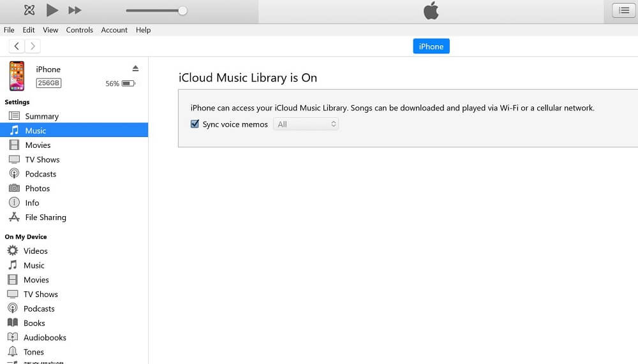Click the fast-forward skip button

tap(75, 10)
